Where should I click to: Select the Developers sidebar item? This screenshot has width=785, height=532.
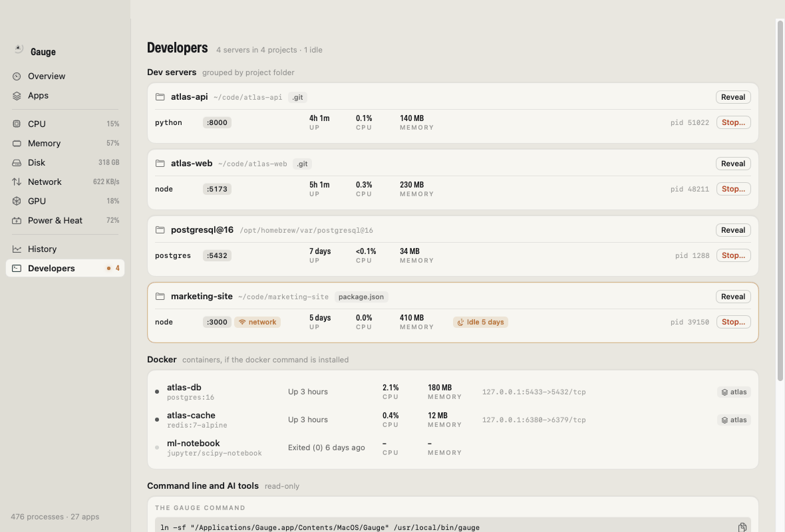click(65, 268)
